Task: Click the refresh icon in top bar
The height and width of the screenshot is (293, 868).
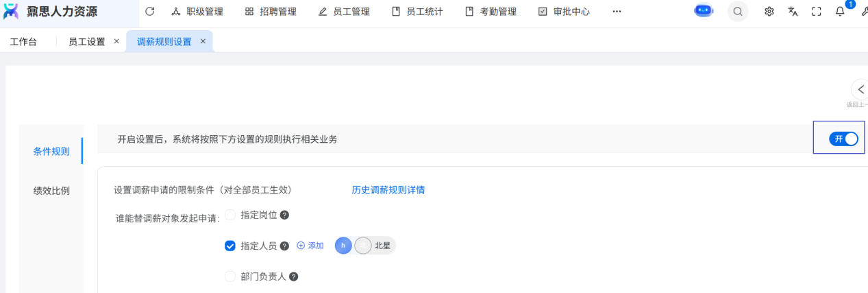Action: pos(150,12)
